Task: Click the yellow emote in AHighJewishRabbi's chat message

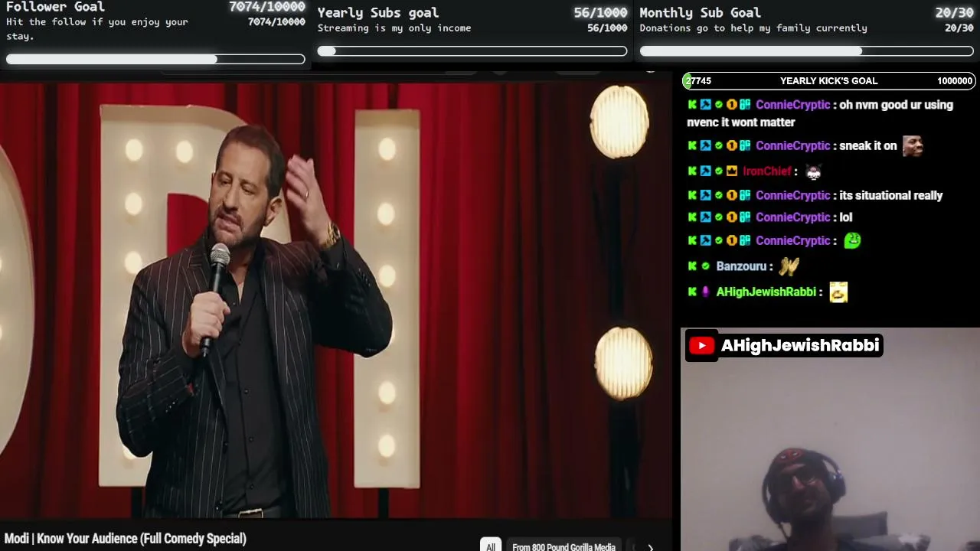Action: pyautogui.click(x=838, y=292)
